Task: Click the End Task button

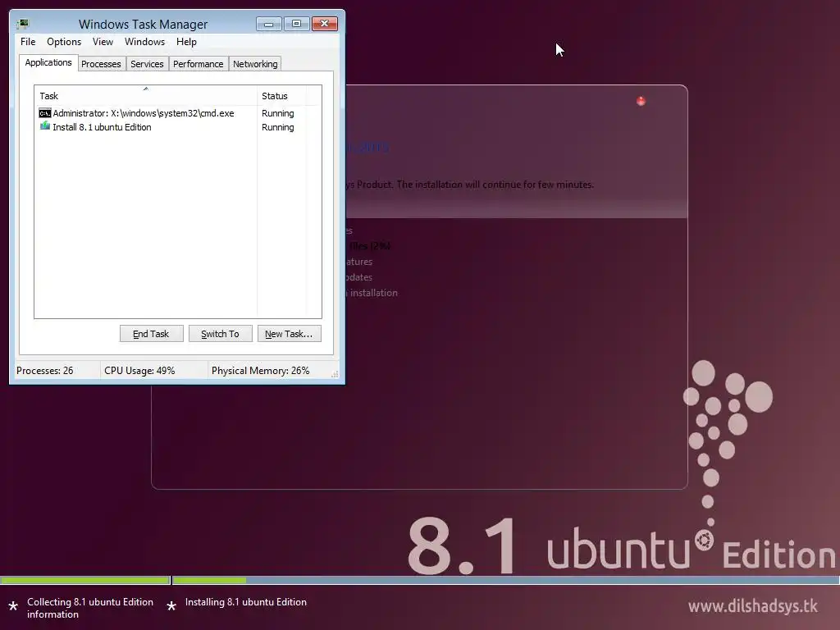Action: point(151,334)
